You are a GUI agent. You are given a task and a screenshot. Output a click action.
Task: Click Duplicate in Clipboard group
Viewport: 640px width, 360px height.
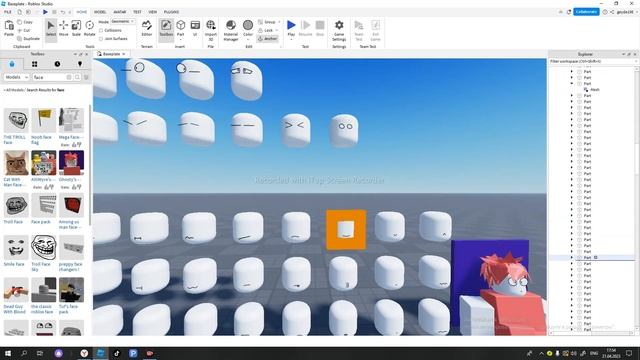click(x=29, y=38)
